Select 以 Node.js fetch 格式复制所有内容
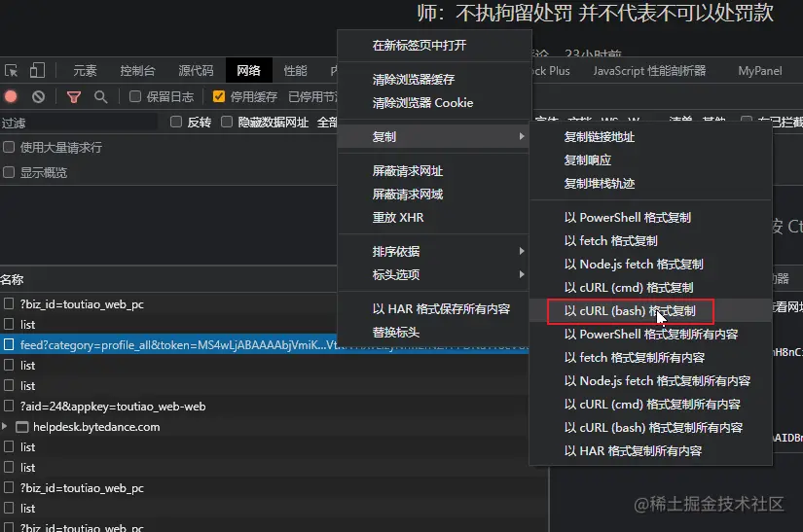 pos(650,381)
